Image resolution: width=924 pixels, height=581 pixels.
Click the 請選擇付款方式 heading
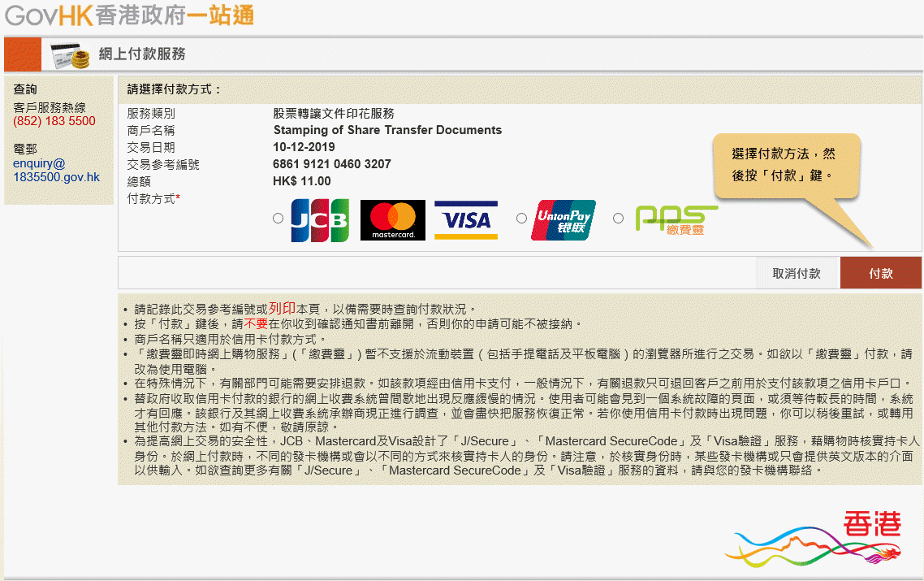pyautogui.click(x=175, y=89)
